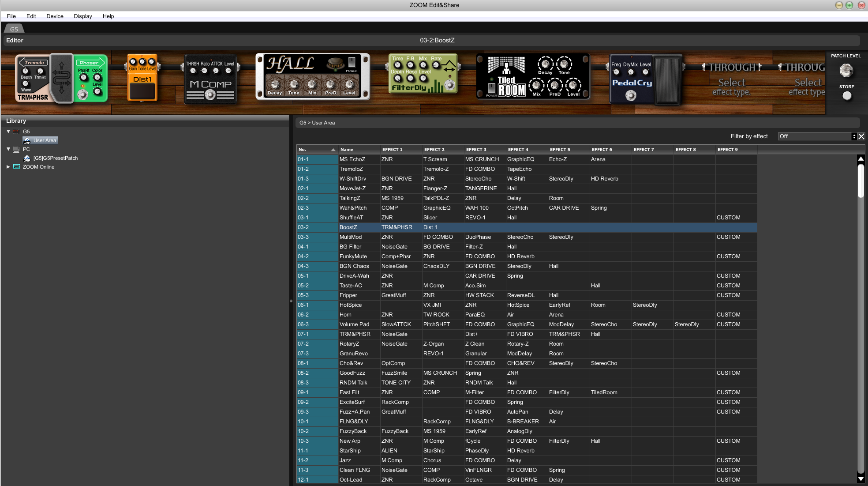Toggle the M Comp pedal footswitch

tap(210, 94)
